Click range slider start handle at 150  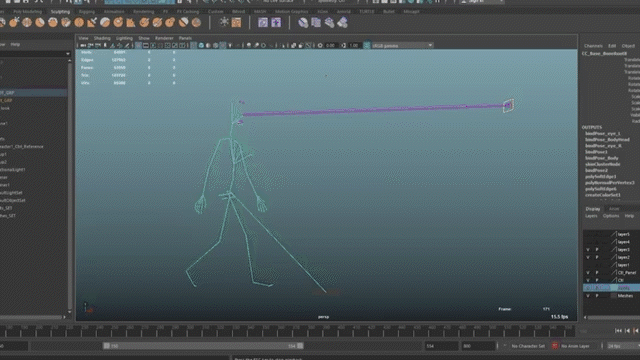[107, 346]
